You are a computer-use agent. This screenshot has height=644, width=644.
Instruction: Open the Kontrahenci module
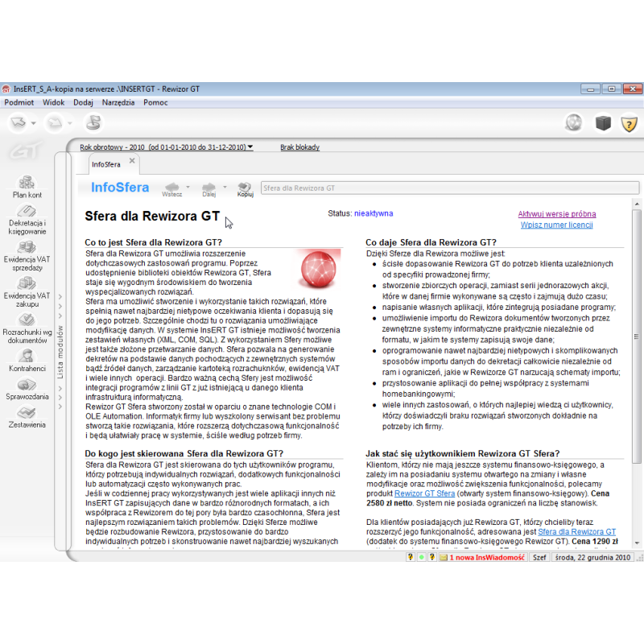coord(27,361)
